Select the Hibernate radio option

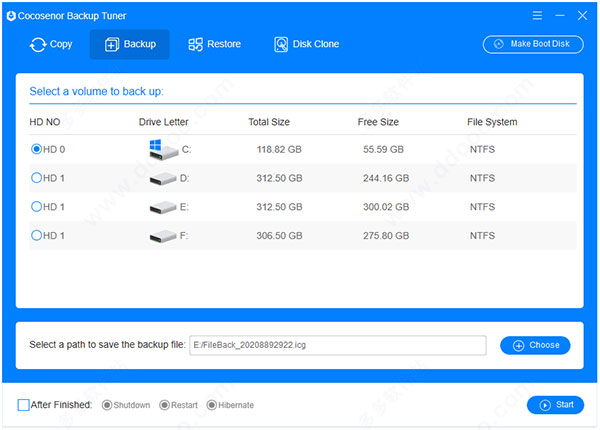click(x=212, y=405)
